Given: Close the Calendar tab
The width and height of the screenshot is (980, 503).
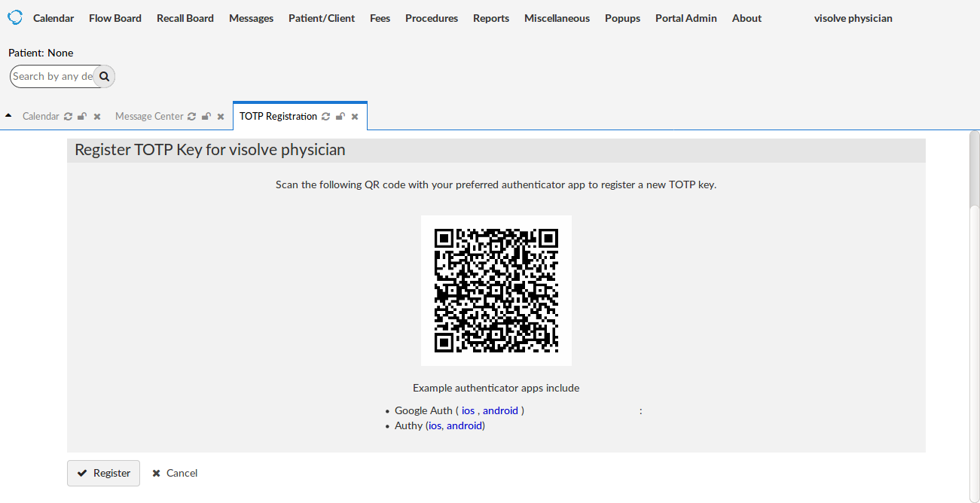Looking at the screenshot, I should tap(97, 117).
